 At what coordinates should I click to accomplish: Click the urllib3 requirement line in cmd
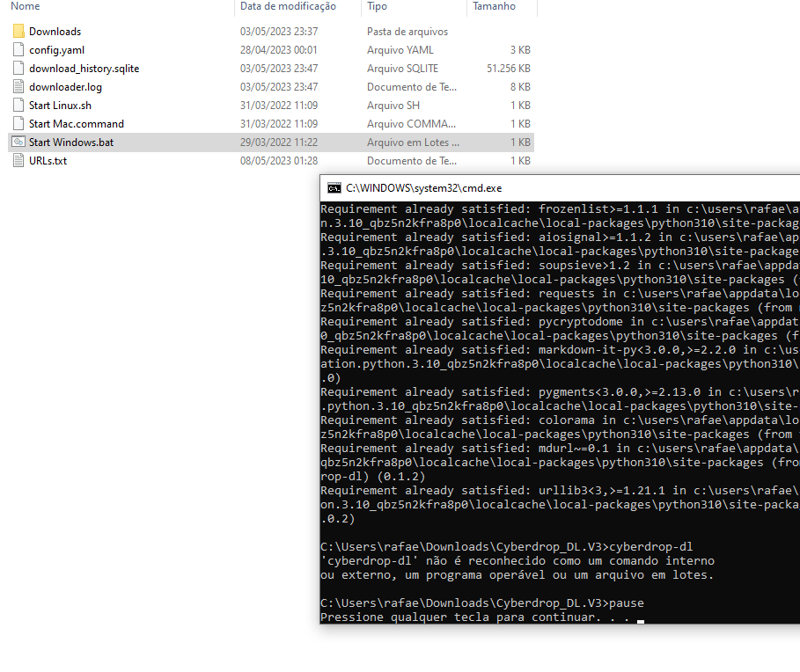[x=560, y=491]
